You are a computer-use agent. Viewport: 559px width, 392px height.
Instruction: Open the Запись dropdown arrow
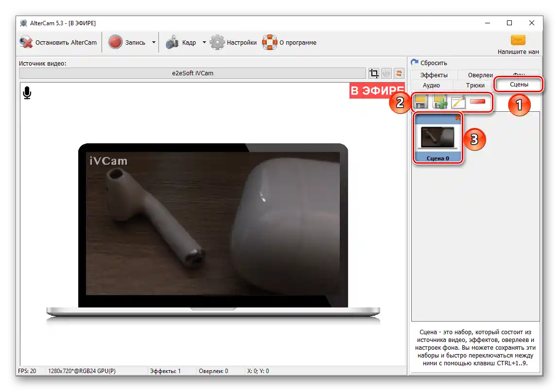[x=154, y=42]
